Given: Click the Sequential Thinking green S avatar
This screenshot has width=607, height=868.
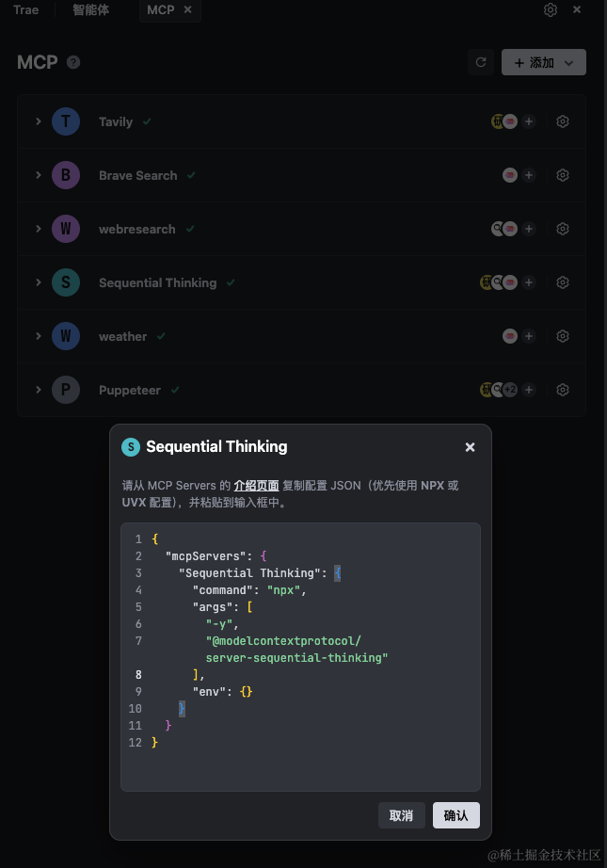Looking at the screenshot, I should pyautogui.click(x=66, y=282).
